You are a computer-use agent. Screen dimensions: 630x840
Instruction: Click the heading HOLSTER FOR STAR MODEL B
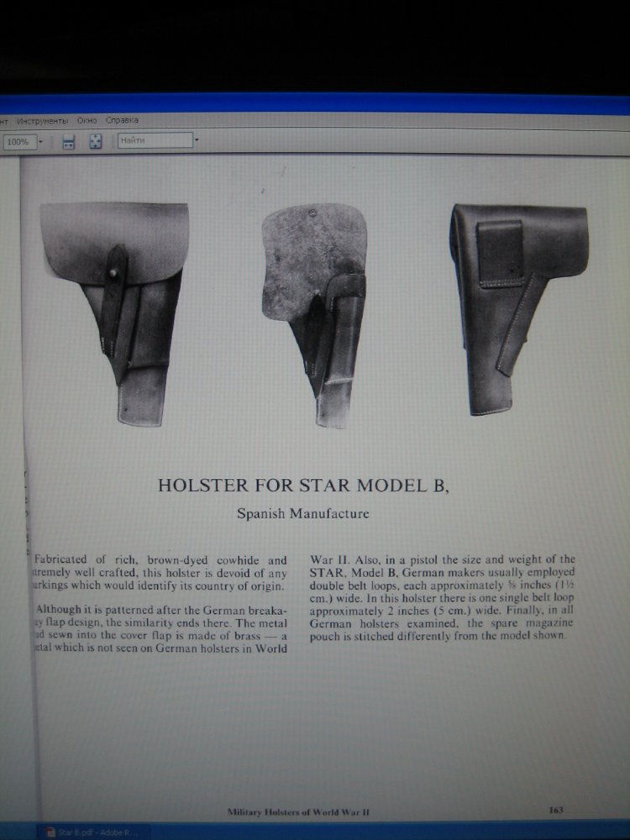click(x=303, y=485)
